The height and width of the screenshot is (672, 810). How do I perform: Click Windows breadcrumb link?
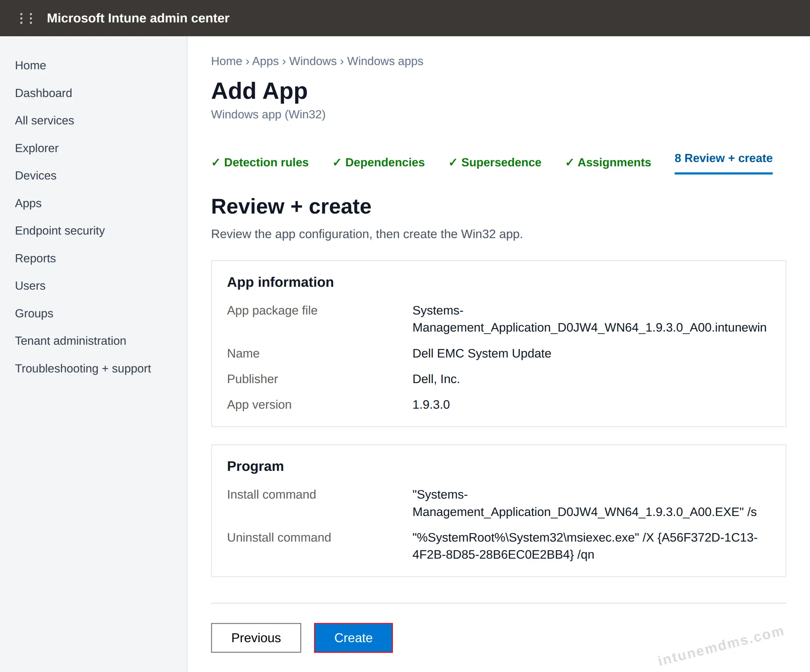point(313,61)
